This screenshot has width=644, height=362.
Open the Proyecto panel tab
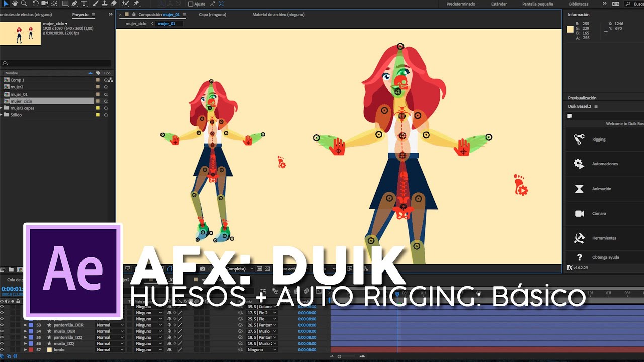pyautogui.click(x=80, y=15)
